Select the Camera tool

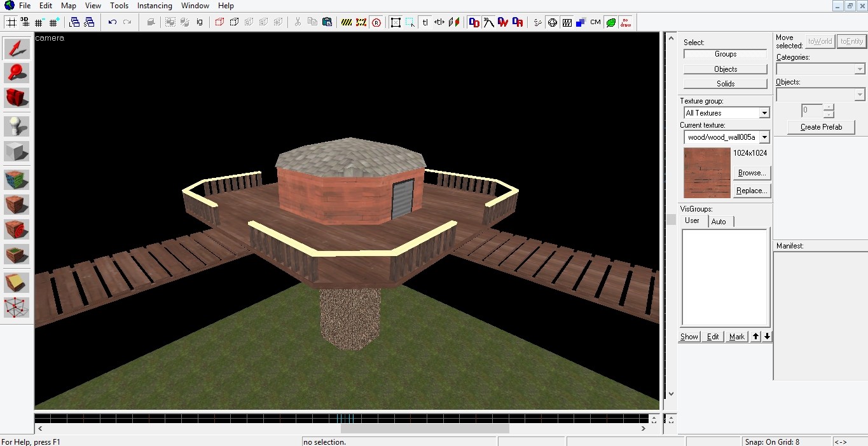(17, 98)
